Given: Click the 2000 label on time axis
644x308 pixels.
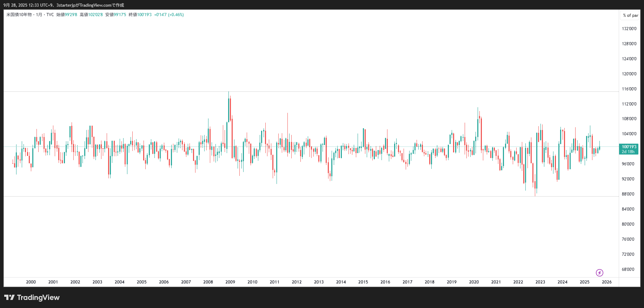Looking at the screenshot, I should coord(31,282).
